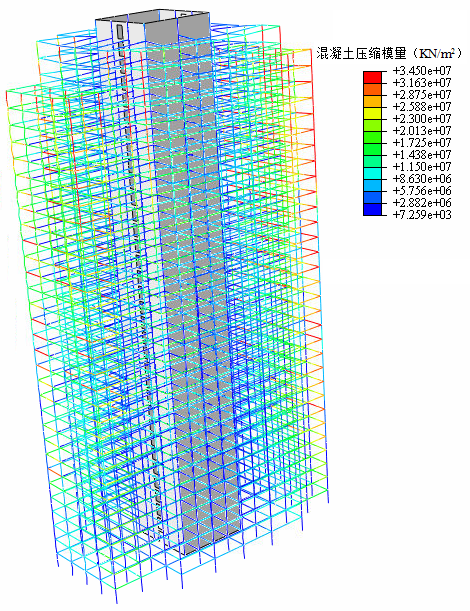Click the dark blue +7.259e+03 legend swatch
This screenshot has width=470, height=611.
[372, 210]
